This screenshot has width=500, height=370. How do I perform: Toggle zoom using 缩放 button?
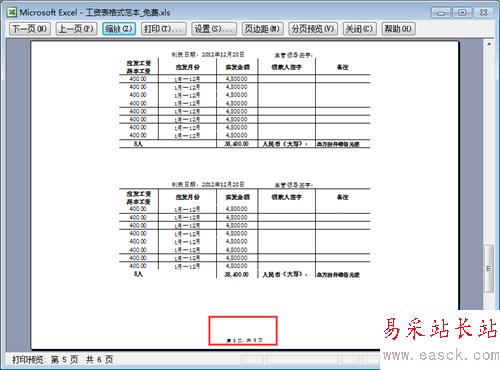click(x=119, y=29)
